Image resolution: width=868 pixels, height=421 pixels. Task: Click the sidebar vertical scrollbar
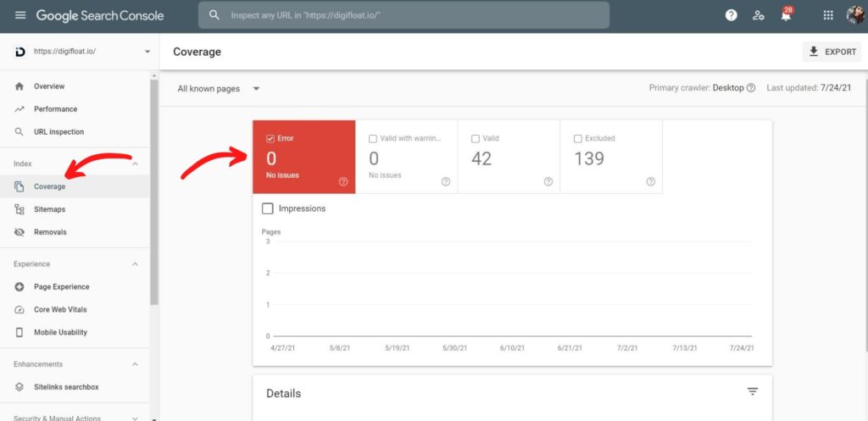(x=154, y=191)
